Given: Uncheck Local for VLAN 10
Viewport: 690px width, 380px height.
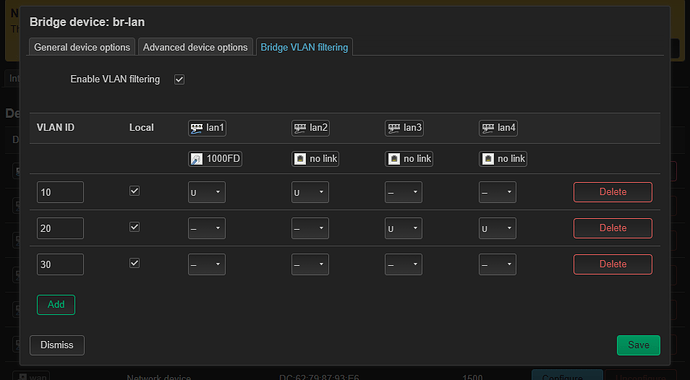Looking at the screenshot, I should (135, 191).
